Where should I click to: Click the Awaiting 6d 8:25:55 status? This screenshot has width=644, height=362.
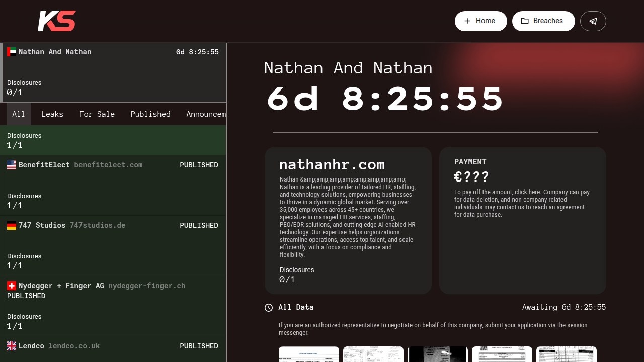[564, 307]
